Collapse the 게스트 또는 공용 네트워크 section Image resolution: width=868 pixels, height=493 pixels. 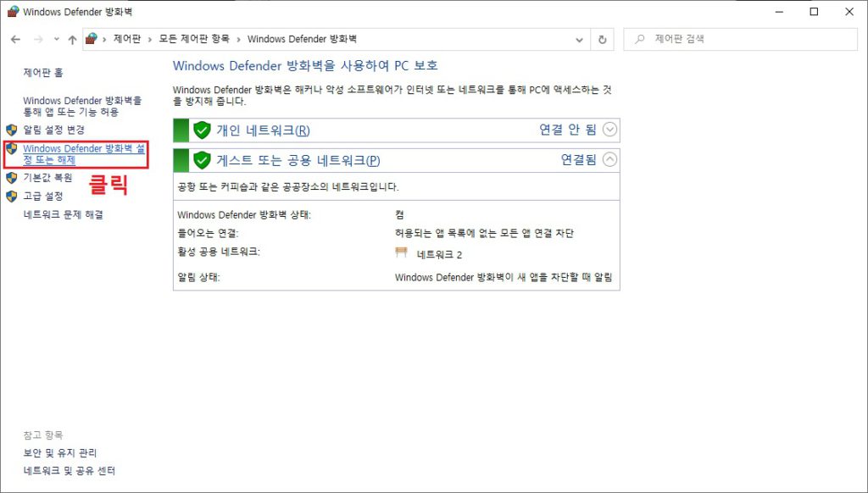point(609,159)
